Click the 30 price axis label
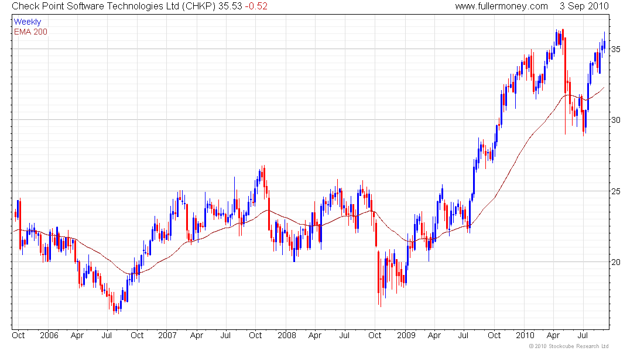Screen dimensions: 644x351 point(616,120)
